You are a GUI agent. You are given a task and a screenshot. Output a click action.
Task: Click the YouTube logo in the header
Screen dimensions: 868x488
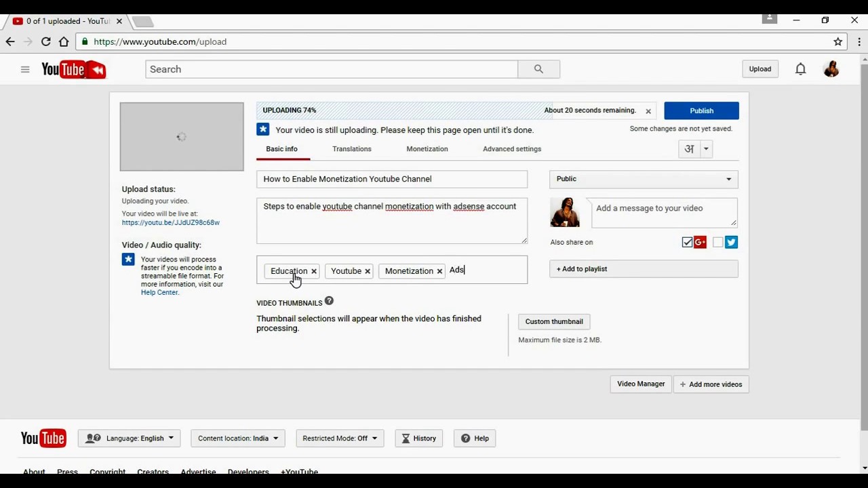pos(73,69)
